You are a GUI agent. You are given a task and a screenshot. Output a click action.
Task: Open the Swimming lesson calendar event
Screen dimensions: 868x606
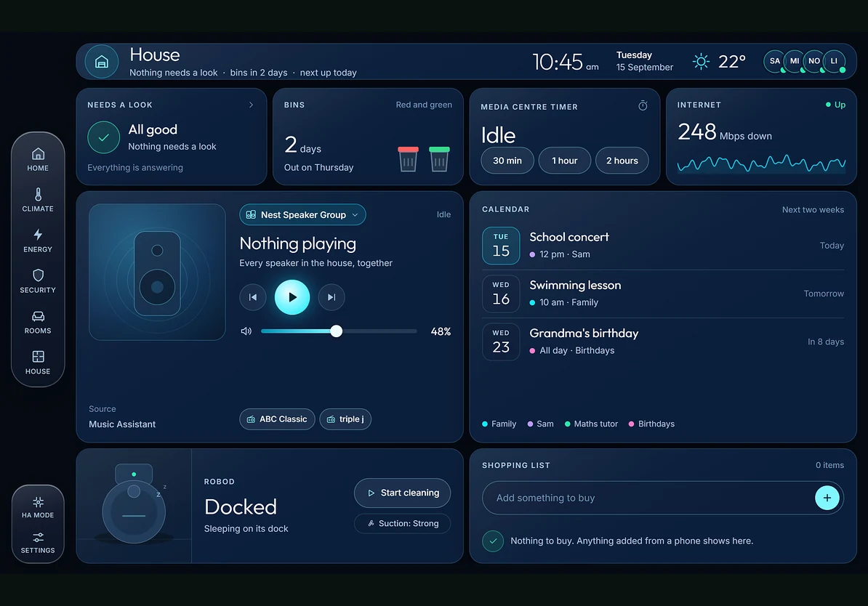662,294
